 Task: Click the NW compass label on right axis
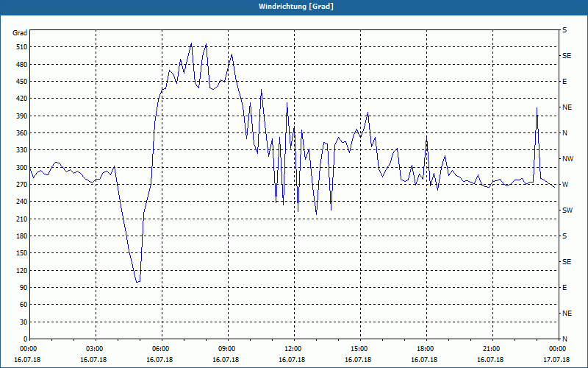(x=567, y=159)
